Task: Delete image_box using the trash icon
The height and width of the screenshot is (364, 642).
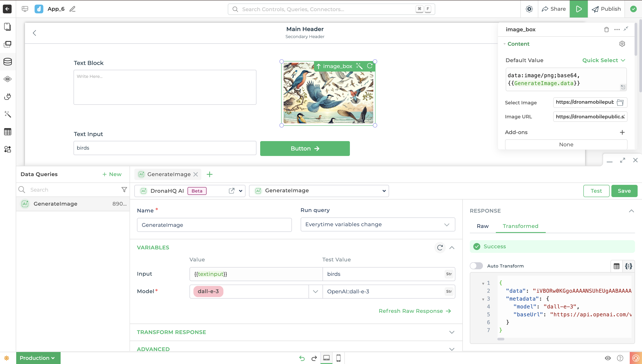Action: pos(606,30)
